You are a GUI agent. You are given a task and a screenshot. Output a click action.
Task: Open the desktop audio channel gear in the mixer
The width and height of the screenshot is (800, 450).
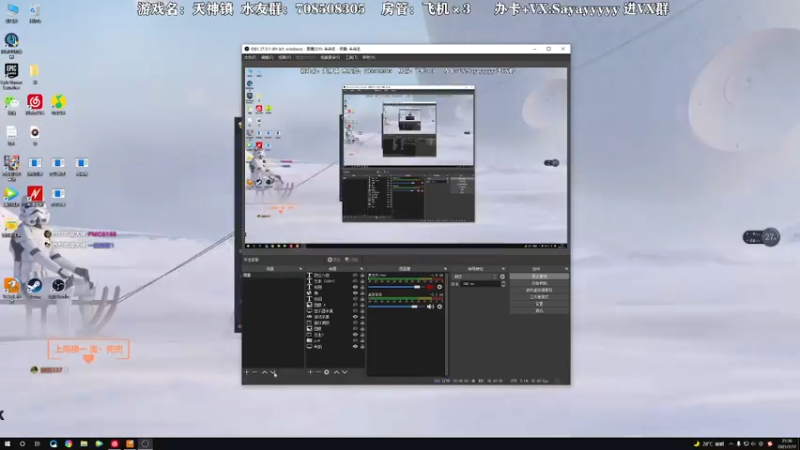439,307
